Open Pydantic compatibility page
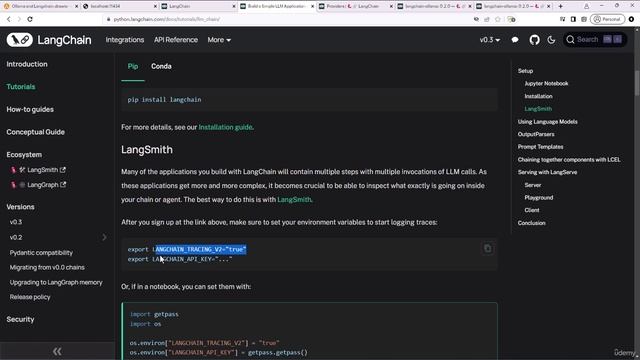This screenshot has width=640, height=360. [41, 253]
